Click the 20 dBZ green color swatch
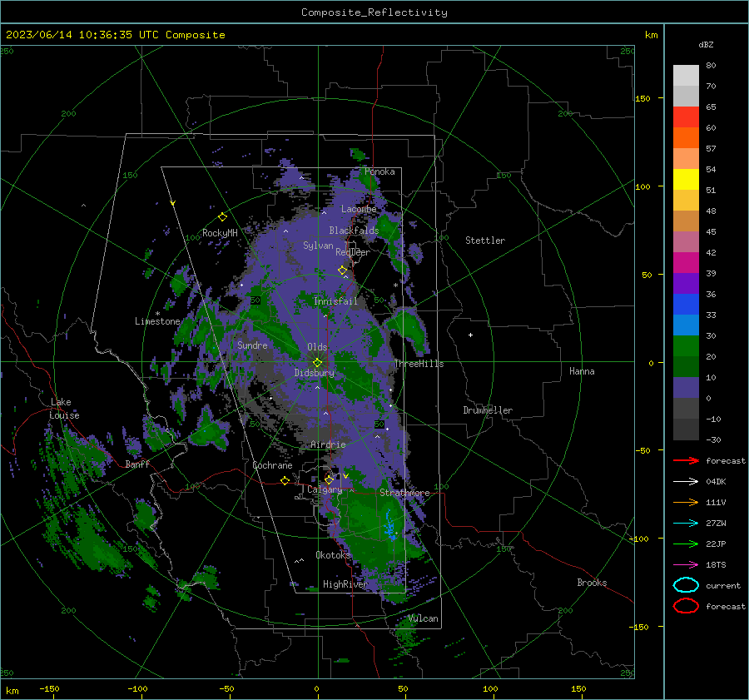749x700 pixels. [x=686, y=346]
